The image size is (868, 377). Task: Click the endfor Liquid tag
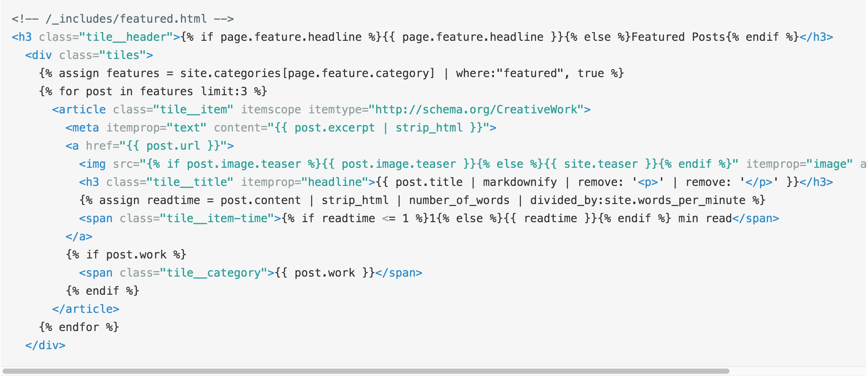(x=79, y=327)
